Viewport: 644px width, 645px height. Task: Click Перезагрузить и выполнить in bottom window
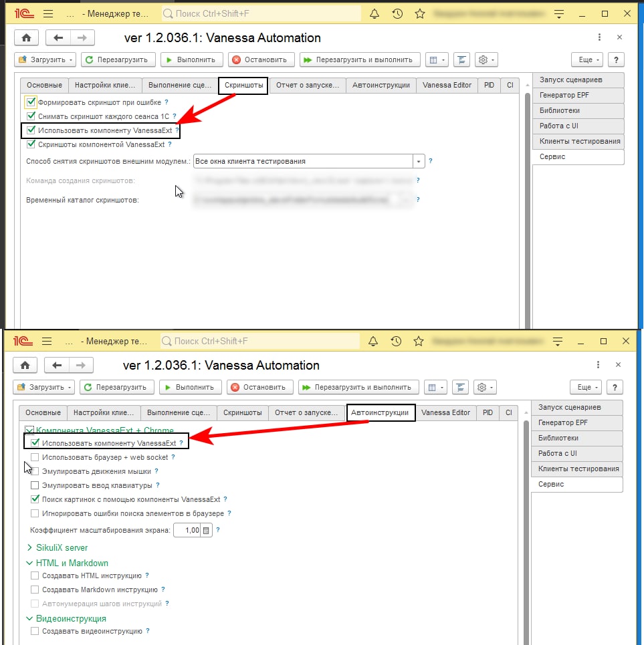(x=359, y=387)
